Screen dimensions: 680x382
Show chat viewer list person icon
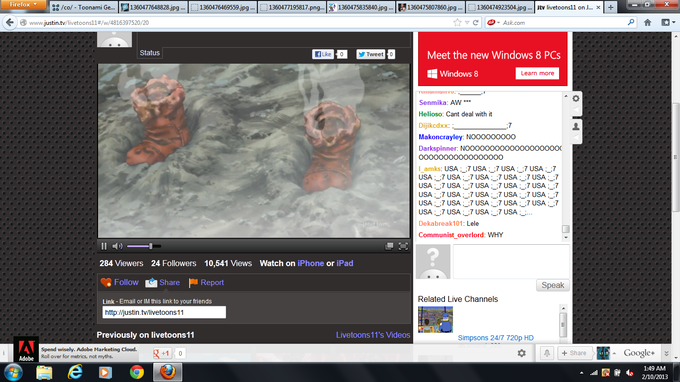pyautogui.click(x=576, y=126)
